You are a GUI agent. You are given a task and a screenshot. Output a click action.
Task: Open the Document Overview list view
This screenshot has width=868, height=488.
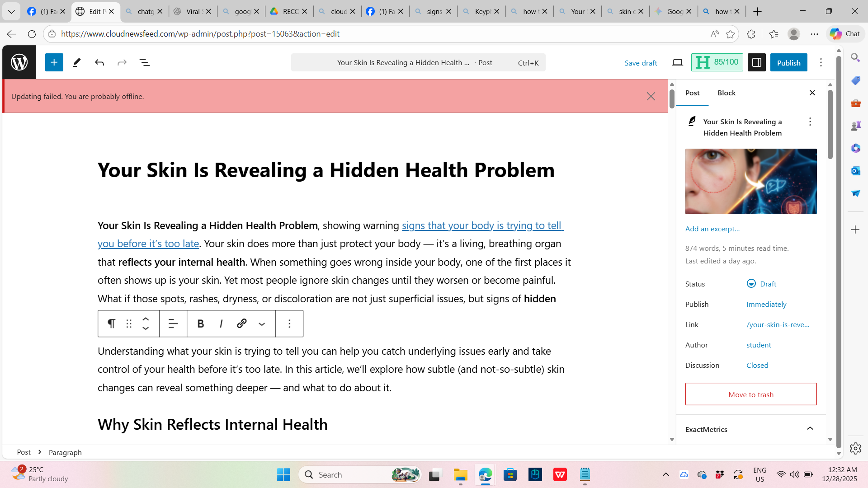(145, 62)
